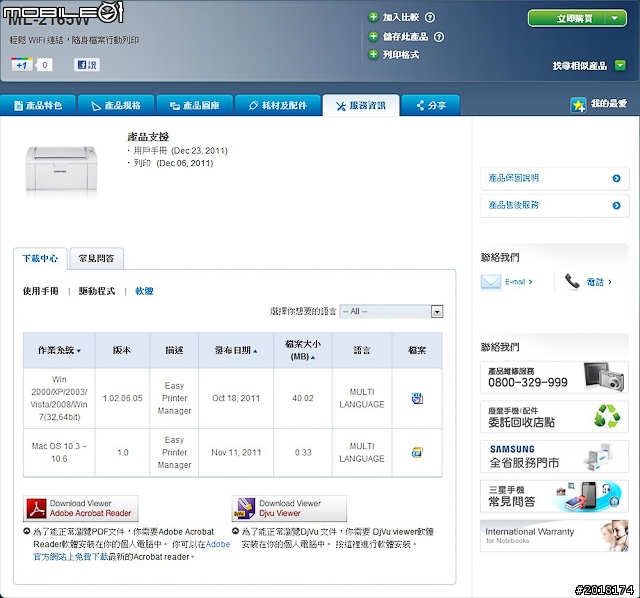Open the language select box showing All
Image resolution: width=640 pixels, height=598 pixels.
tap(391, 311)
